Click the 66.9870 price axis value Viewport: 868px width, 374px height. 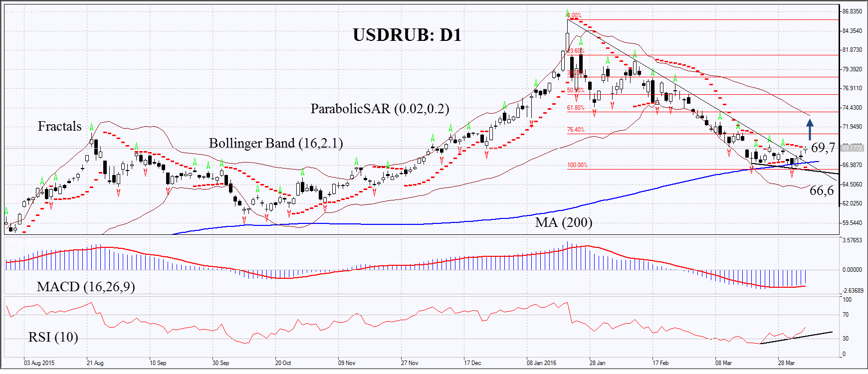852,165
